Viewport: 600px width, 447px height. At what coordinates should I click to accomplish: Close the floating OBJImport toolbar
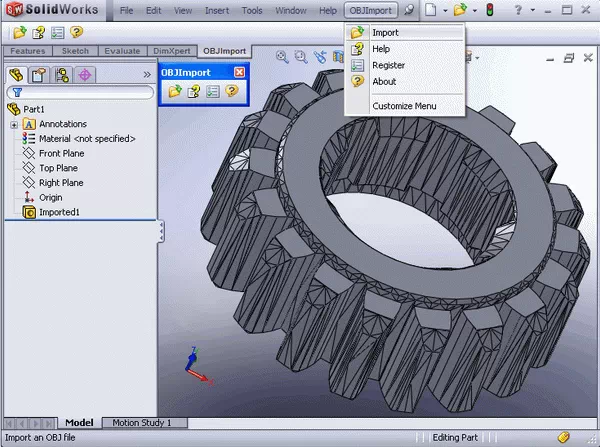coord(239,72)
